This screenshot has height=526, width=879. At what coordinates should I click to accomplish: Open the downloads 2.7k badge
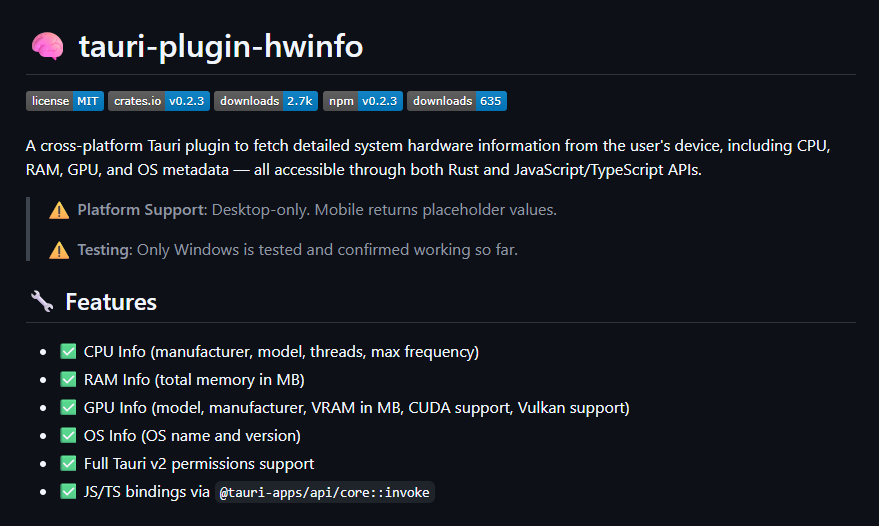click(266, 101)
